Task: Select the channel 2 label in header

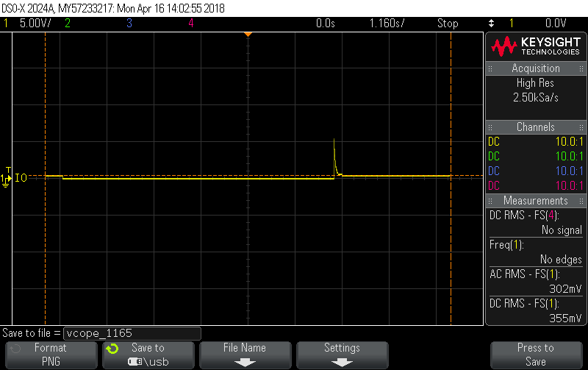Action: pyautogui.click(x=68, y=24)
